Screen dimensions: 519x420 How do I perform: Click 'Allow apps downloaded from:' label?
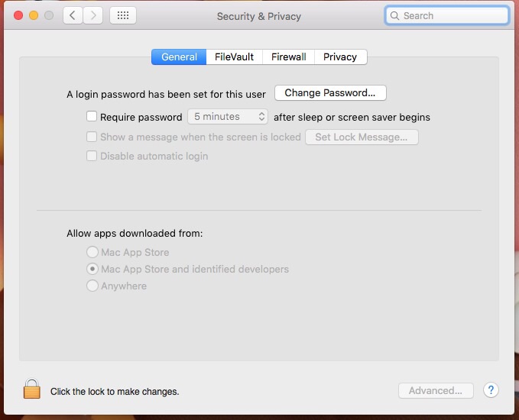pos(135,234)
